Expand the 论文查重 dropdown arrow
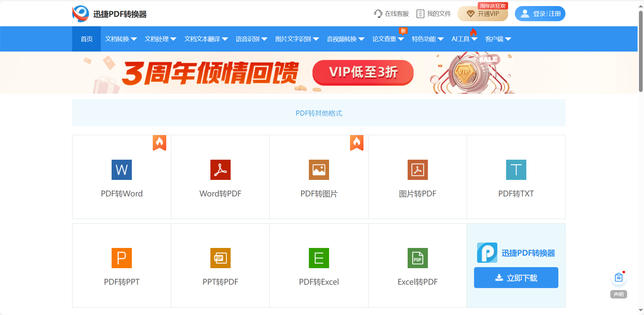 tap(401, 39)
